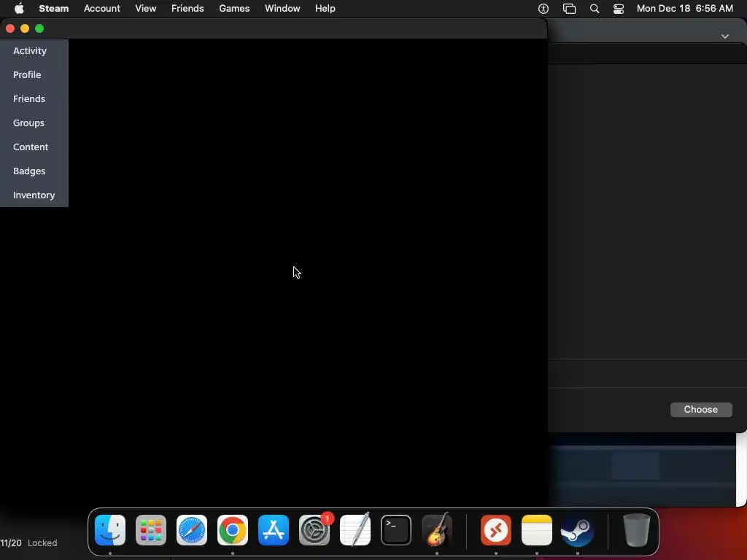This screenshot has width=747, height=560.
Task: Select Profile in the dropdown list
Action: pyautogui.click(x=27, y=75)
